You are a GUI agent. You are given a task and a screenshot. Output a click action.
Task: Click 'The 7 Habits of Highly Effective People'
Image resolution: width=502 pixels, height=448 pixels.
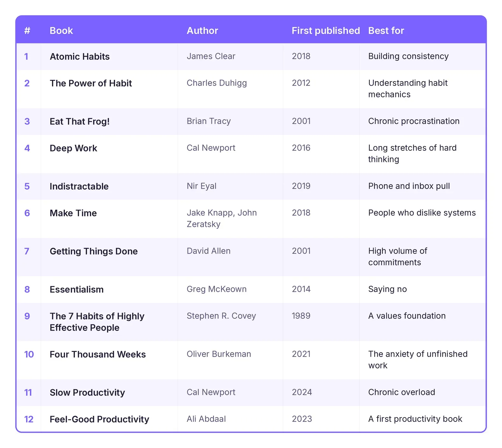tap(97, 322)
